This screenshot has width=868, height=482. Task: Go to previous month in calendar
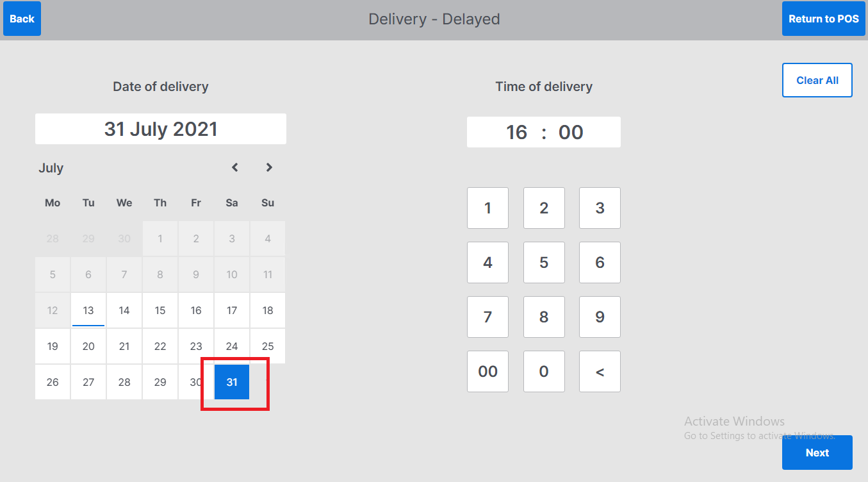pos(235,167)
